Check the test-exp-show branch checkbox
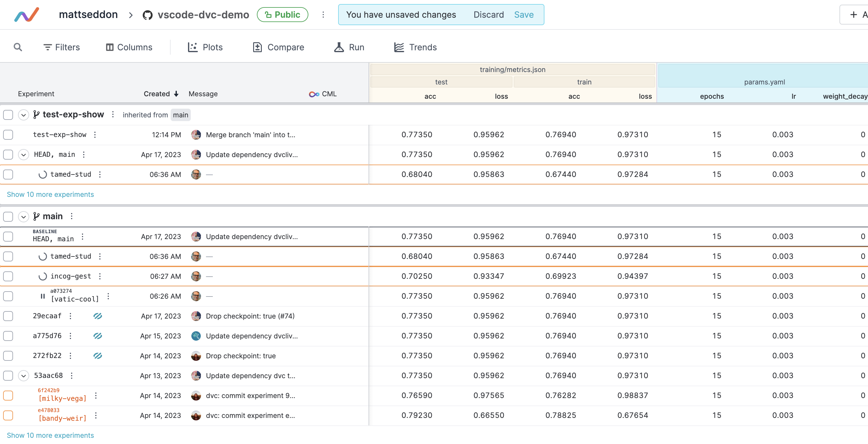 (8, 115)
